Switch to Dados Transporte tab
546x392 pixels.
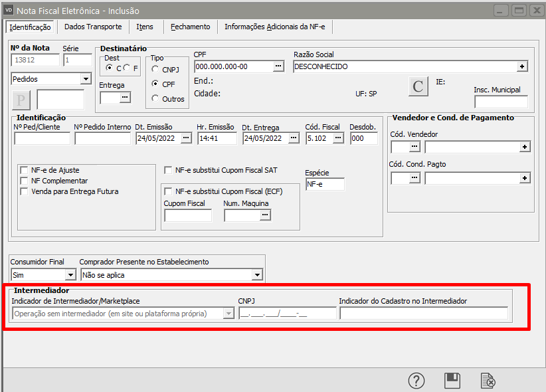tap(93, 27)
